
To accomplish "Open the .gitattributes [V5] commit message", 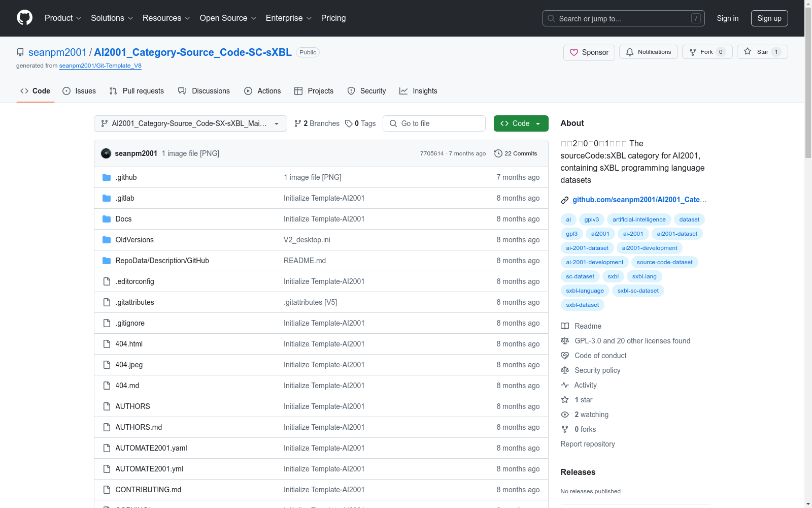I will [x=310, y=302].
